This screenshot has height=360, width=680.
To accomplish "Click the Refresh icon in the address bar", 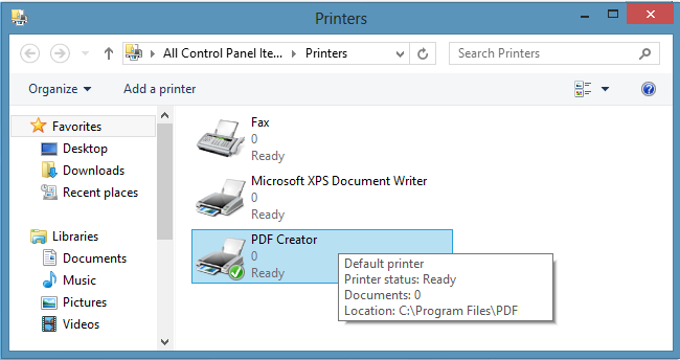I will [x=422, y=54].
